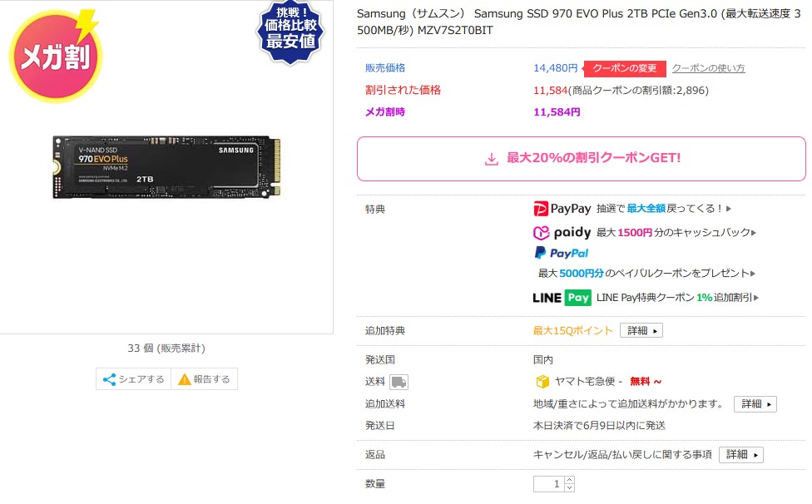Click the Samsung 970 EVO Plus product image
The height and width of the screenshot is (504, 812).
166,166
